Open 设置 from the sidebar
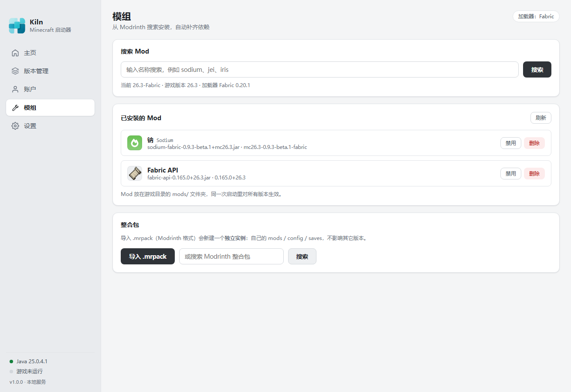 [x=50, y=126]
